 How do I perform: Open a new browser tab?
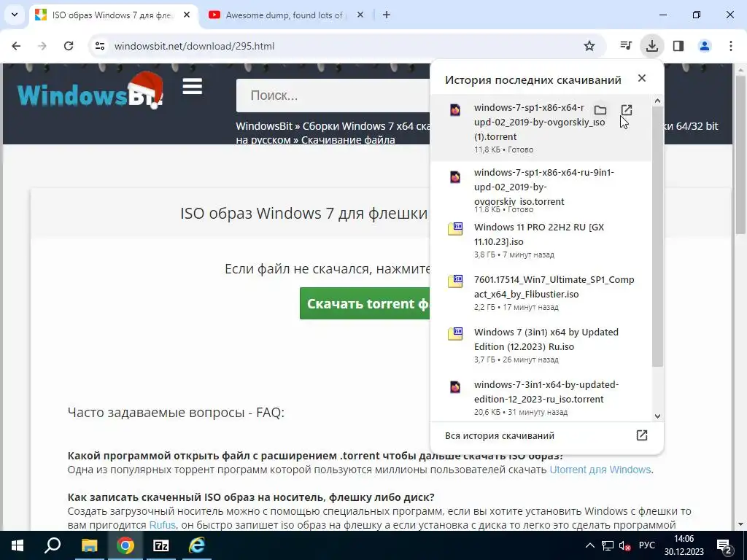387,15
